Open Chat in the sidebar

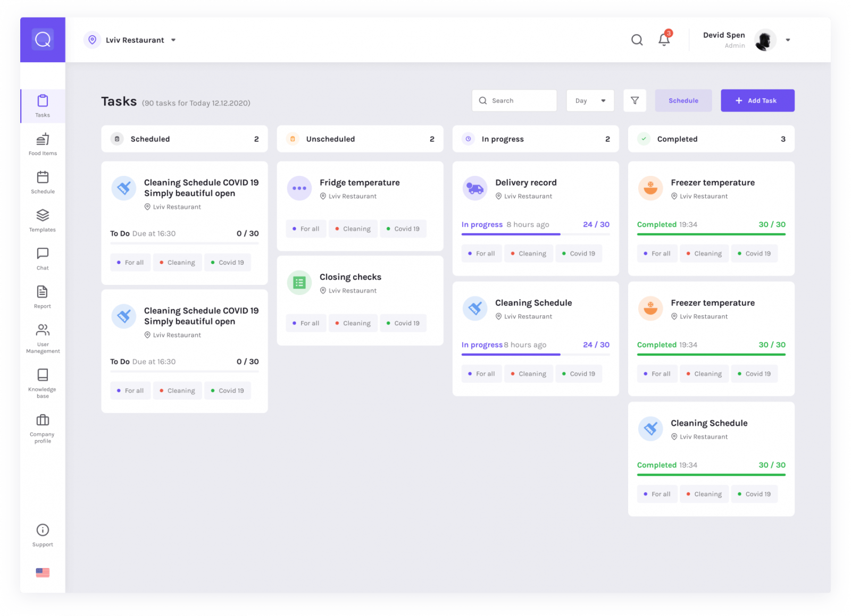point(43,259)
